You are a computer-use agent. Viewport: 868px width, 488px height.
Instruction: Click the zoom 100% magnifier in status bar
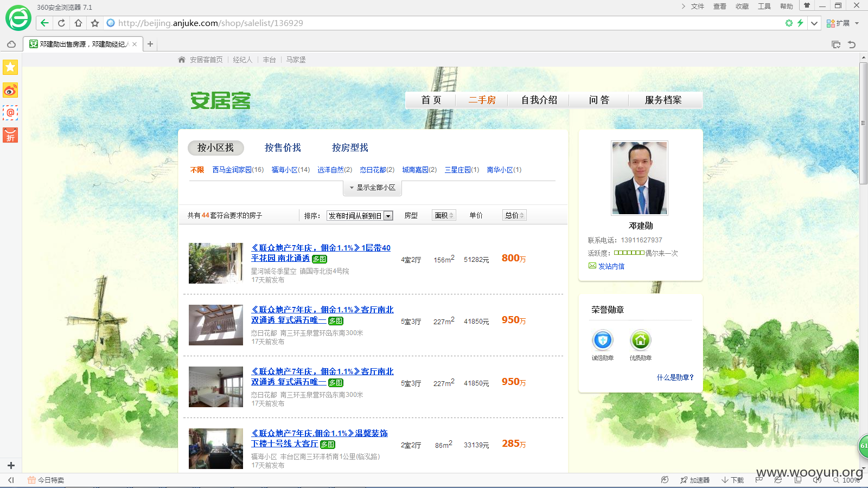[x=846, y=480]
